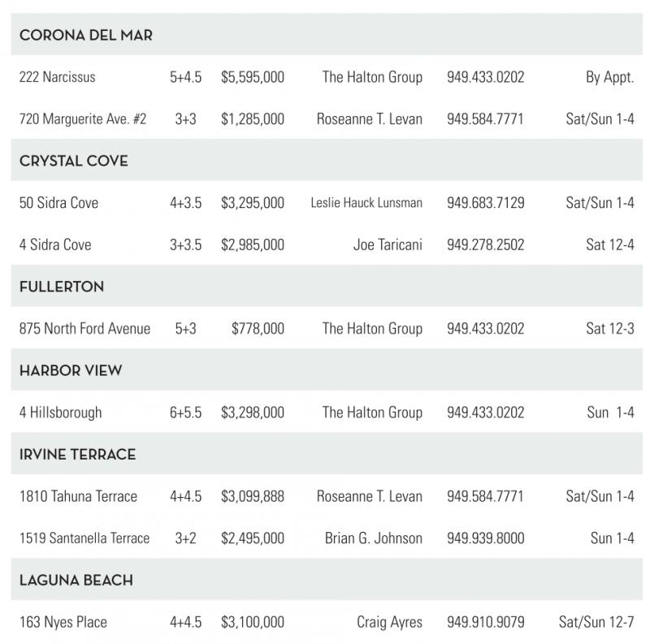Click agent Brian G. Johnson

tap(374, 538)
